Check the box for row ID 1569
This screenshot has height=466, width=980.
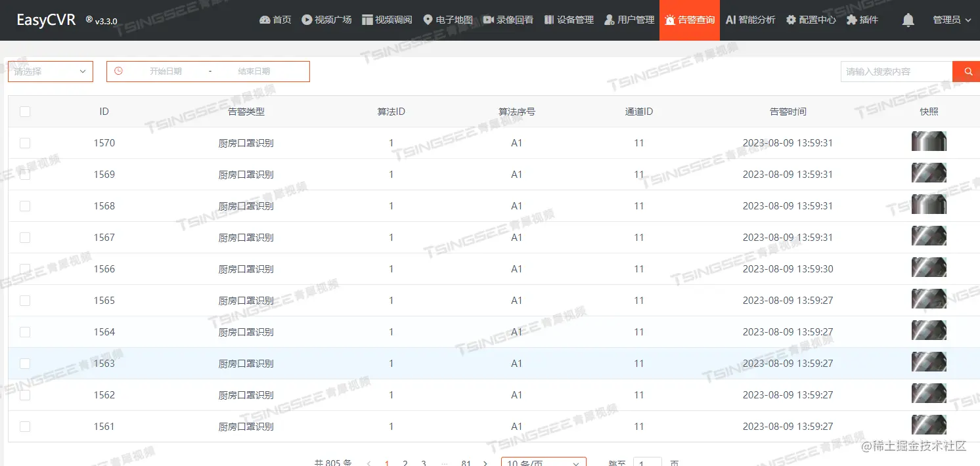(25, 175)
